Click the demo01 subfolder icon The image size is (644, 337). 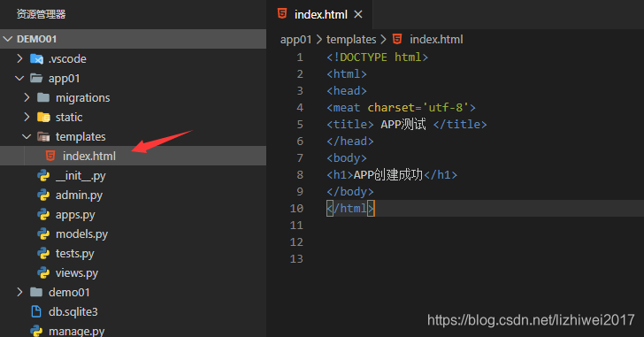coord(36,292)
